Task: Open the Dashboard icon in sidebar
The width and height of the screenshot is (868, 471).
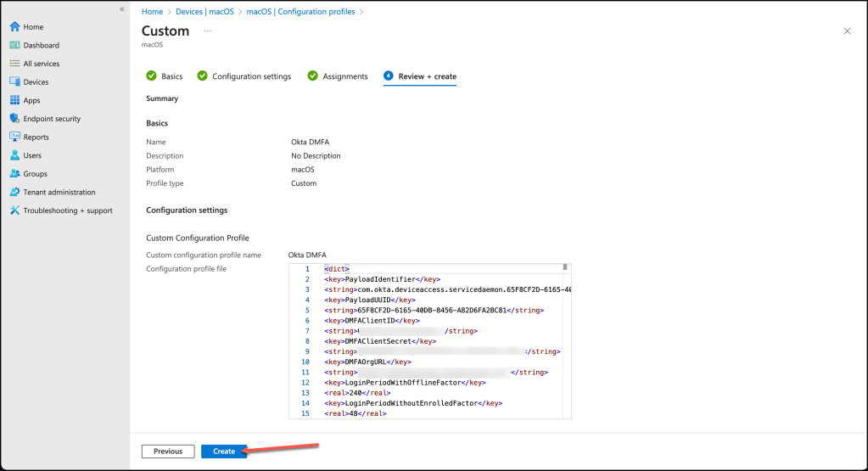Action: coord(14,45)
